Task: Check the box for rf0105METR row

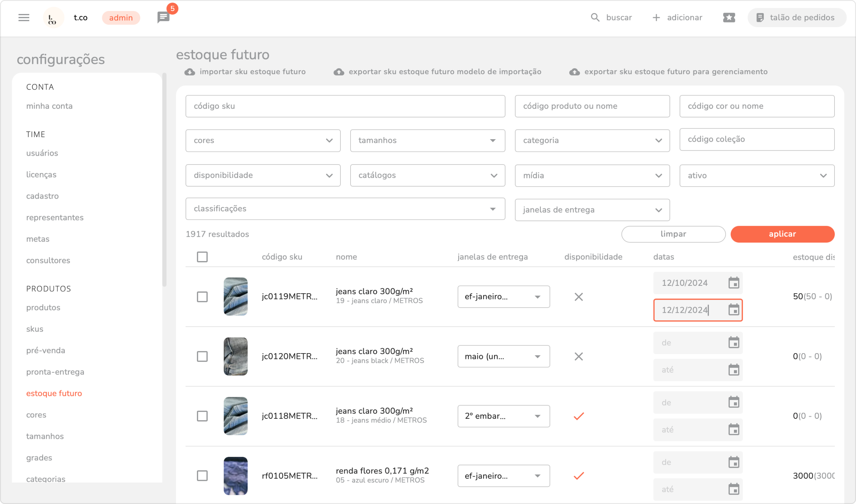Action: (202, 476)
